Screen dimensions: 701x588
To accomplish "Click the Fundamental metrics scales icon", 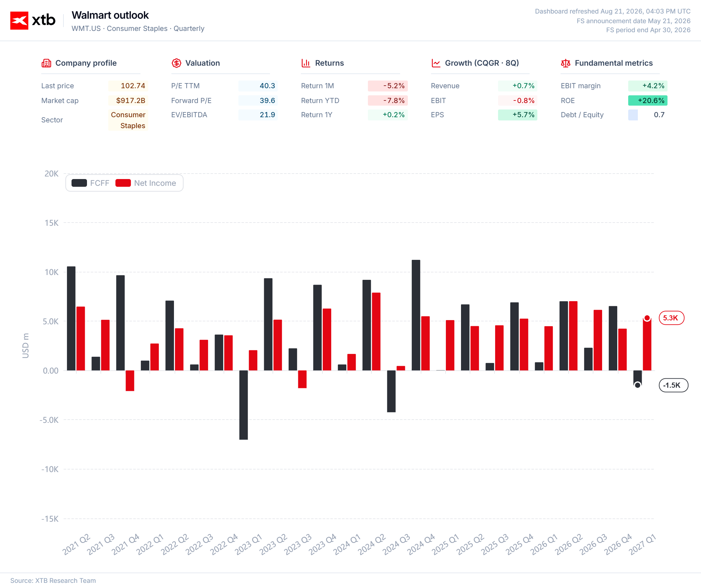I will 565,63.
